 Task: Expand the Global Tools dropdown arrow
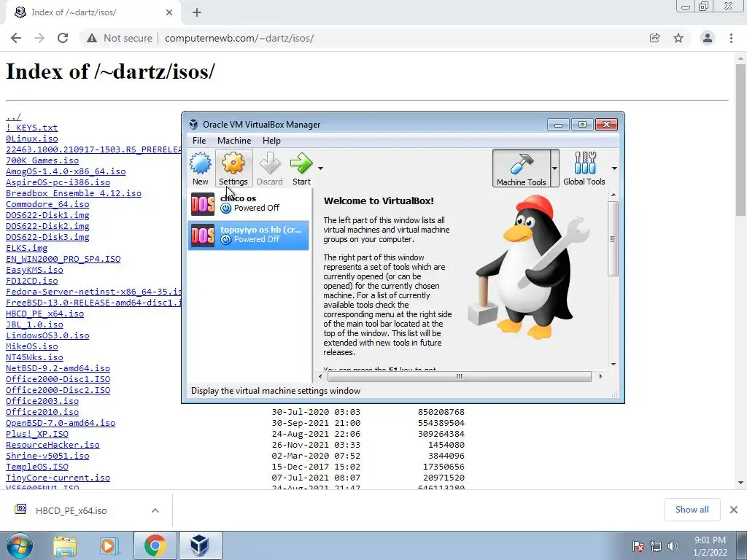pyautogui.click(x=614, y=168)
